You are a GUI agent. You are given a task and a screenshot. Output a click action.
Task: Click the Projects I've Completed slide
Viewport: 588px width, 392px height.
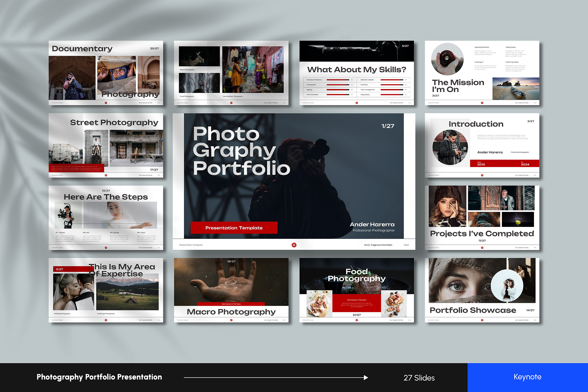click(482, 218)
